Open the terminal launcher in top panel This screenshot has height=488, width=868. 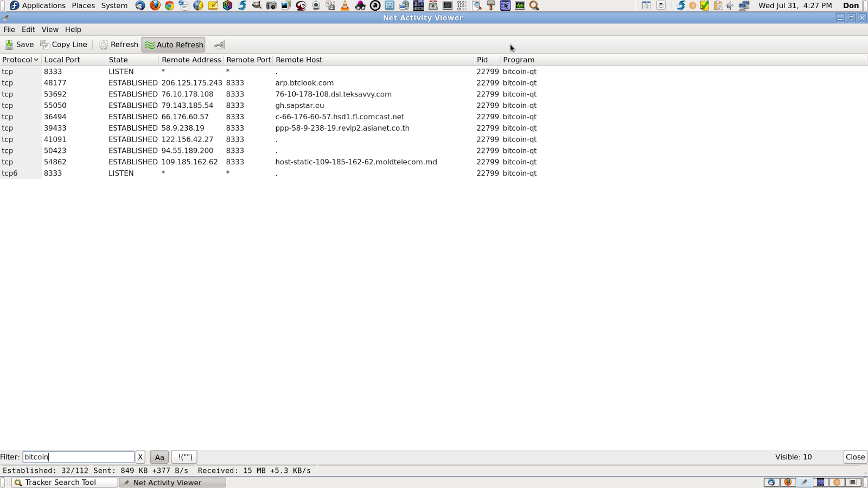448,5
